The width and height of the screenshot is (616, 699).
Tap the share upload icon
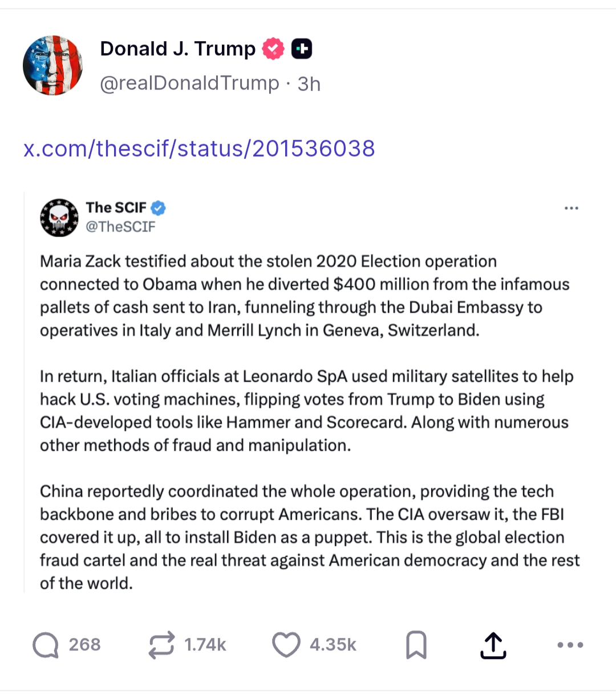click(x=493, y=645)
